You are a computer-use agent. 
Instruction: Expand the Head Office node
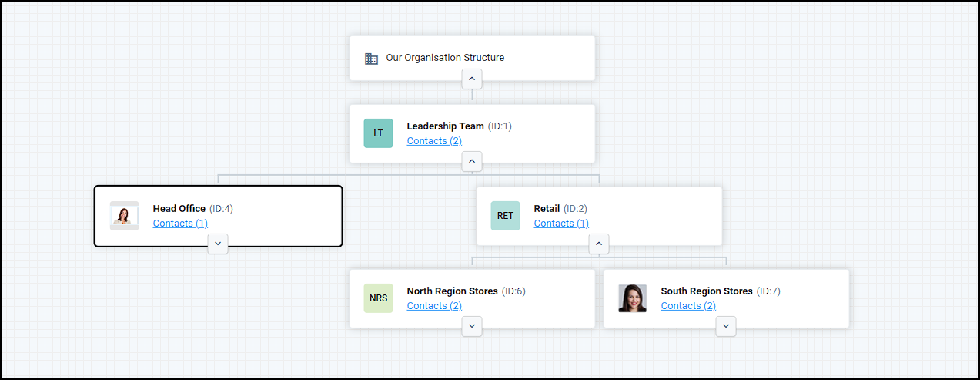218,244
